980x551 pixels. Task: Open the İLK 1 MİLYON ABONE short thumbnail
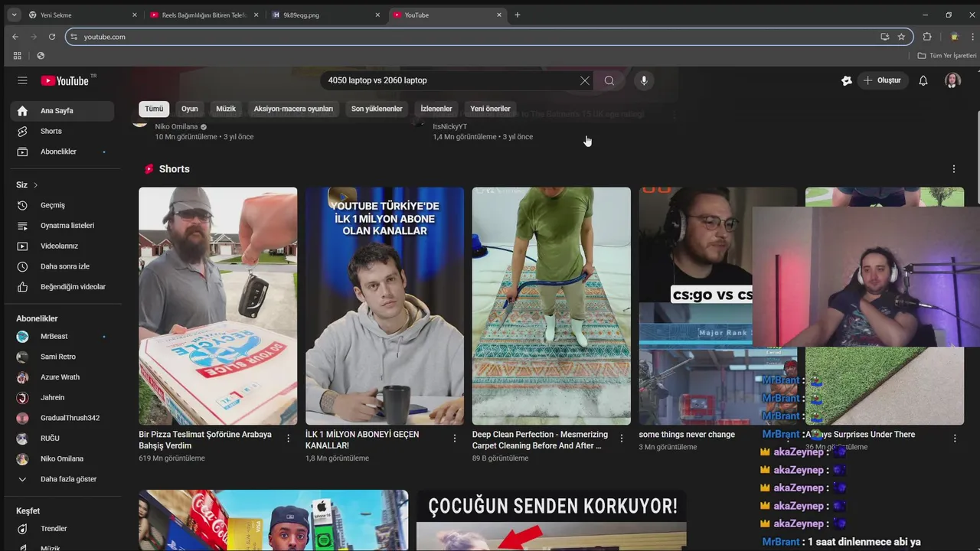(x=384, y=306)
